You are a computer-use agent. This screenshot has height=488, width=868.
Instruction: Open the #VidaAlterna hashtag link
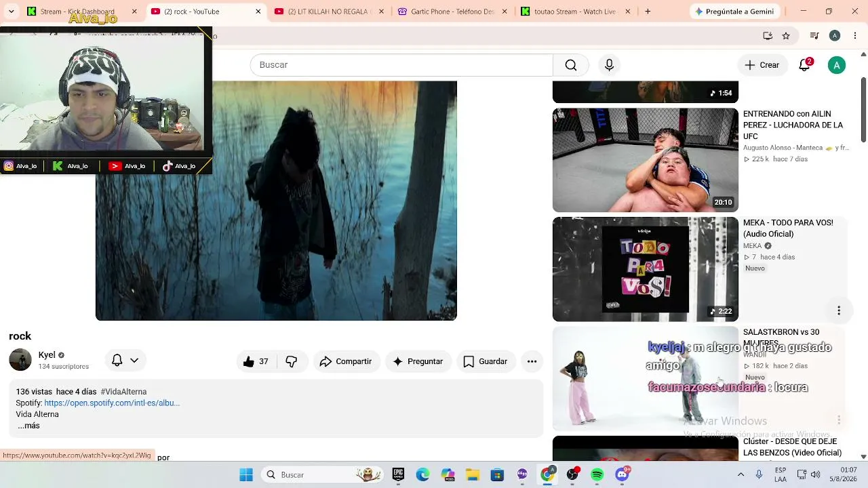(123, 392)
